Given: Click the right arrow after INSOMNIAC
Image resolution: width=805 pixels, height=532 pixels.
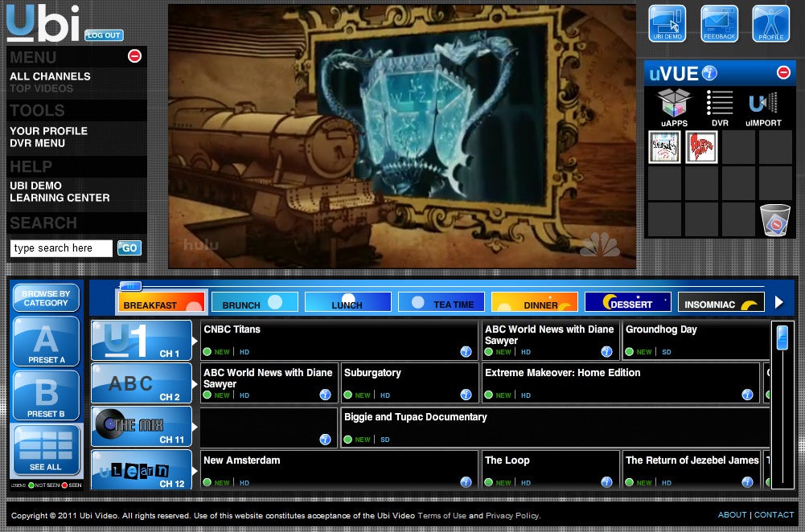Looking at the screenshot, I should pyautogui.click(x=778, y=302).
